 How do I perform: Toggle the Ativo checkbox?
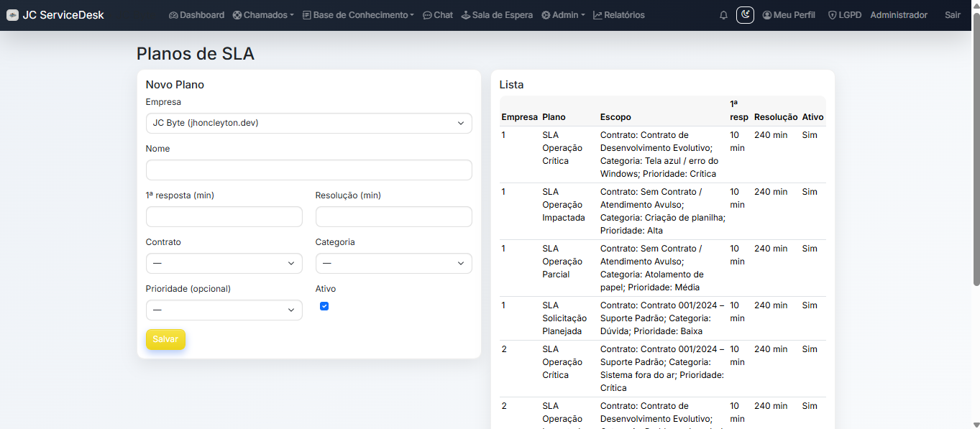(324, 306)
